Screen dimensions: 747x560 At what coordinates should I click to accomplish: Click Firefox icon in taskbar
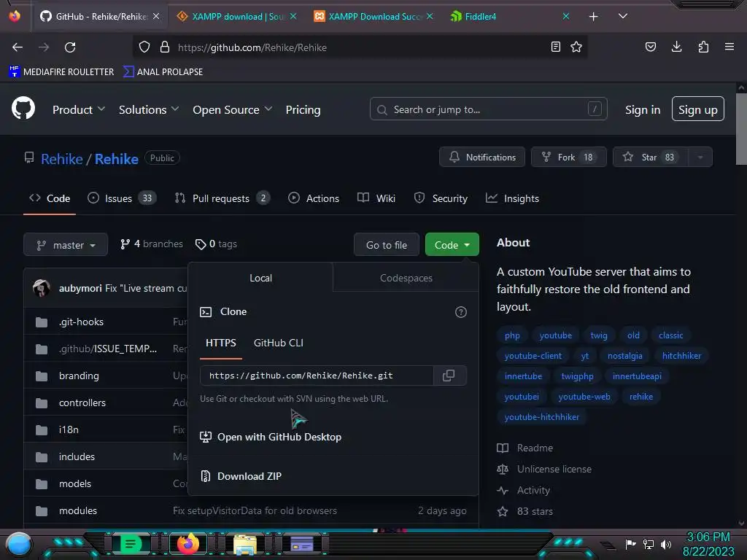(x=187, y=544)
